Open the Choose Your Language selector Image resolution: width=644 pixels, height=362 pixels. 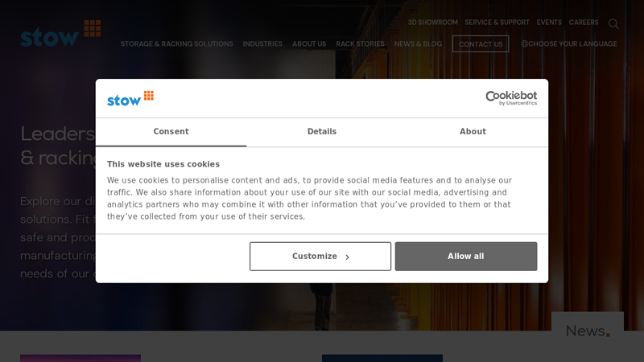[x=572, y=44]
